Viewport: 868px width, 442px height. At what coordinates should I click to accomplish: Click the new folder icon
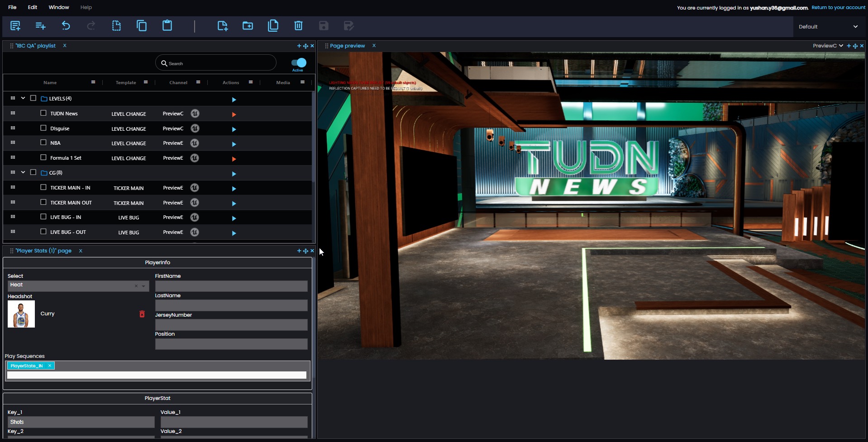pos(248,26)
